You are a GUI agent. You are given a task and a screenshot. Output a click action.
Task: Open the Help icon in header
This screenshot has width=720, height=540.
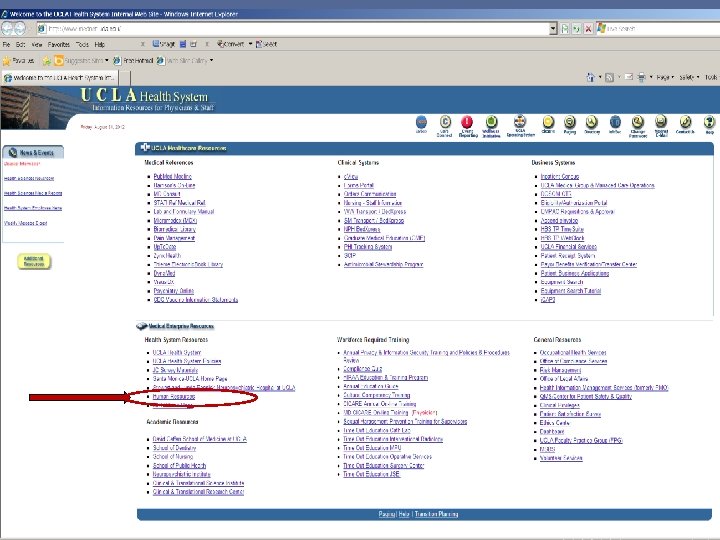709,122
